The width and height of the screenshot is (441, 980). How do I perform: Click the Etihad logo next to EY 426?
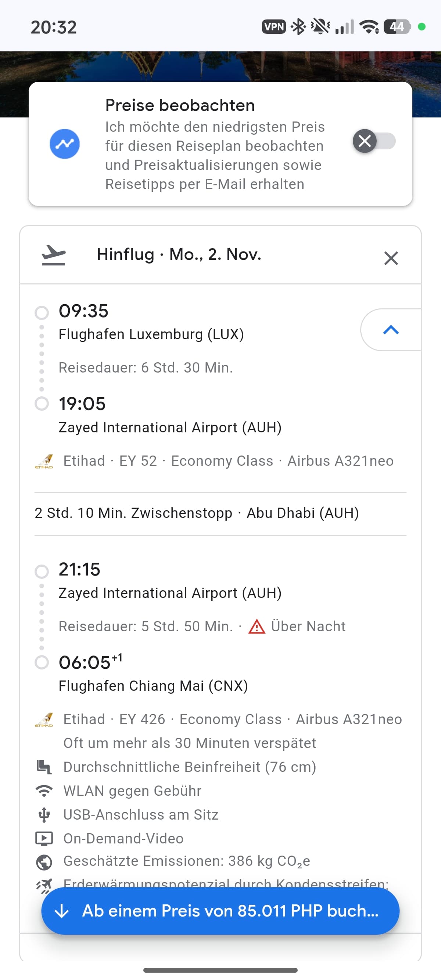pos(44,719)
